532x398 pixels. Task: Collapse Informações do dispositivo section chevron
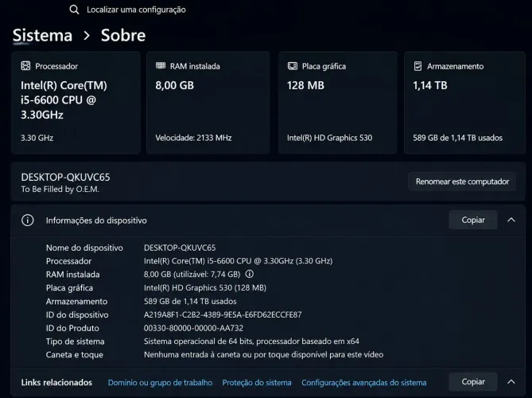tap(511, 220)
